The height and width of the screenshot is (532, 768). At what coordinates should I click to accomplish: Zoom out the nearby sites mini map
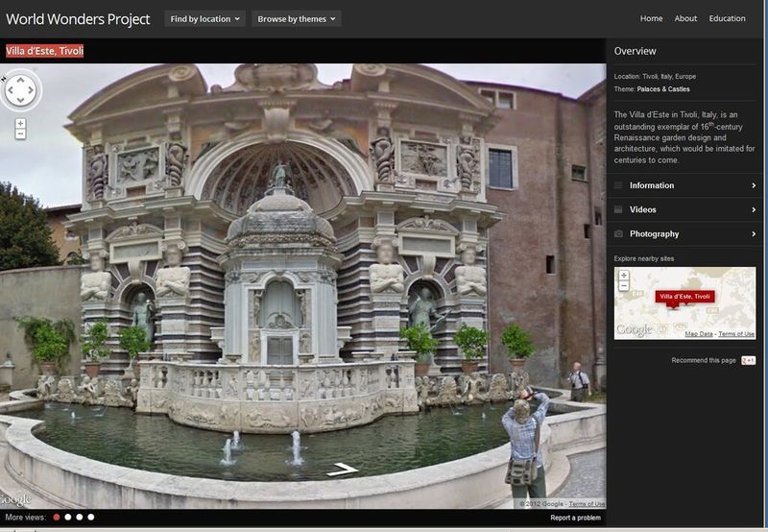pyautogui.click(x=623, y=285)
